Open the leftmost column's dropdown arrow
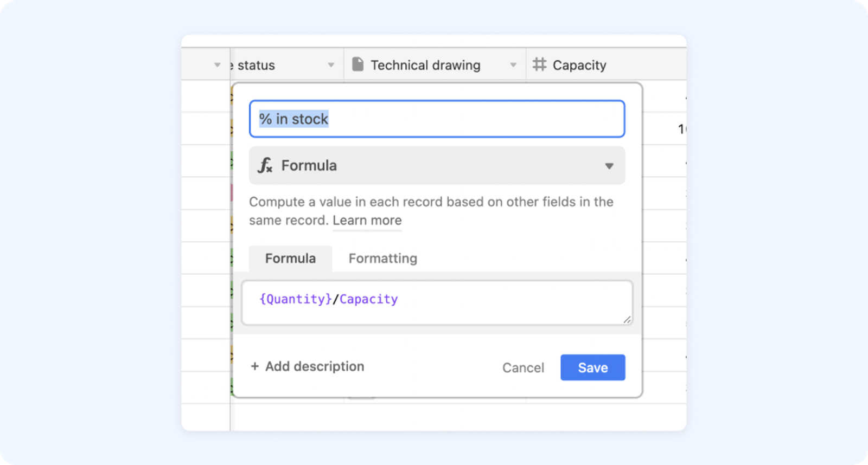 (217, 65)
